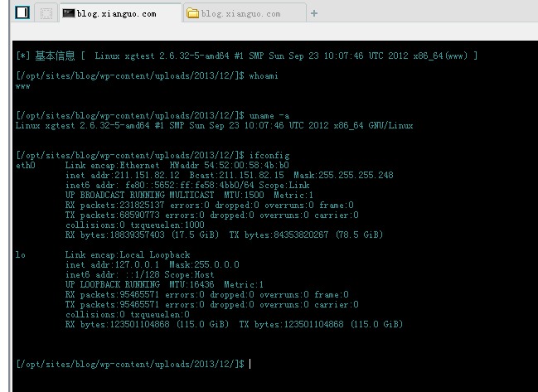Toggle the side panel layout icon
The height and width of the screenshot is (392, 538).
click(x=22, y=12)
